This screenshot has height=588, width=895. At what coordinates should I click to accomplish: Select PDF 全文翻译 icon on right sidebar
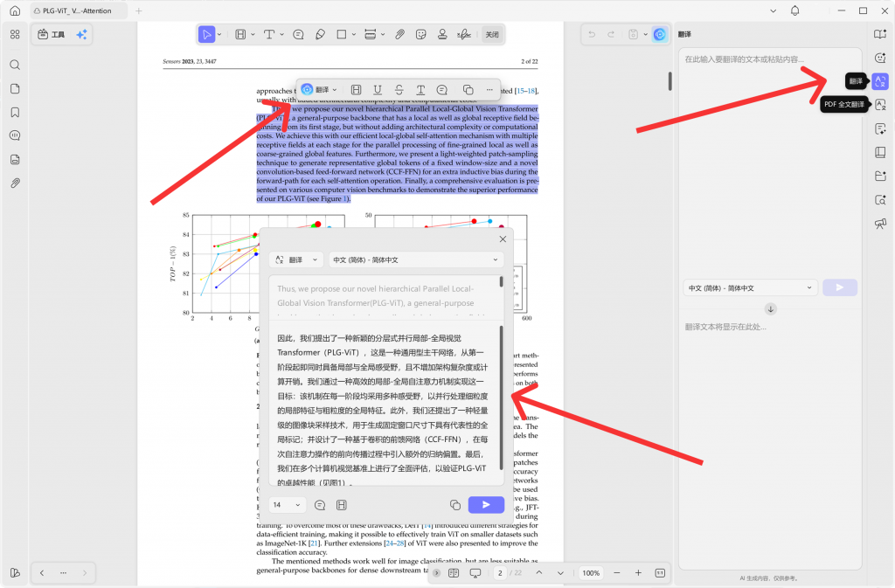tap(880, 105)
